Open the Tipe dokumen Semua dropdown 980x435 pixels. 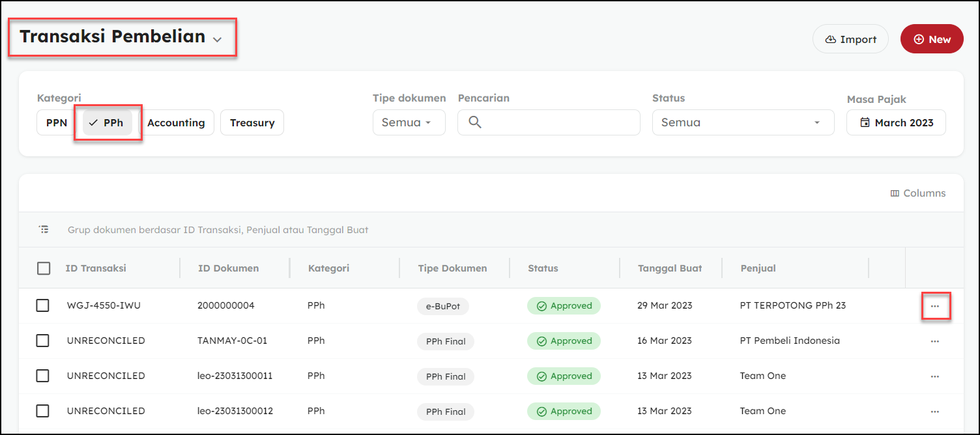click(x=409, y=122)
